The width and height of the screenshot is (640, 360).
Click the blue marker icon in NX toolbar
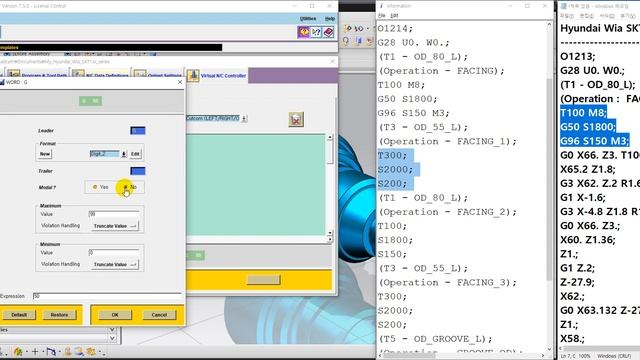click(x=358, y=41)
